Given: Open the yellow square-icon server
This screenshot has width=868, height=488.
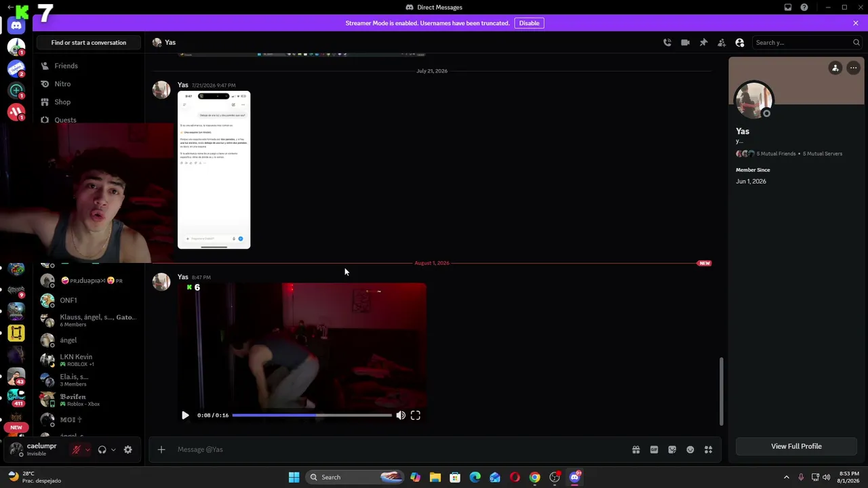Looking at the screenshot, I should coord(16,333).
